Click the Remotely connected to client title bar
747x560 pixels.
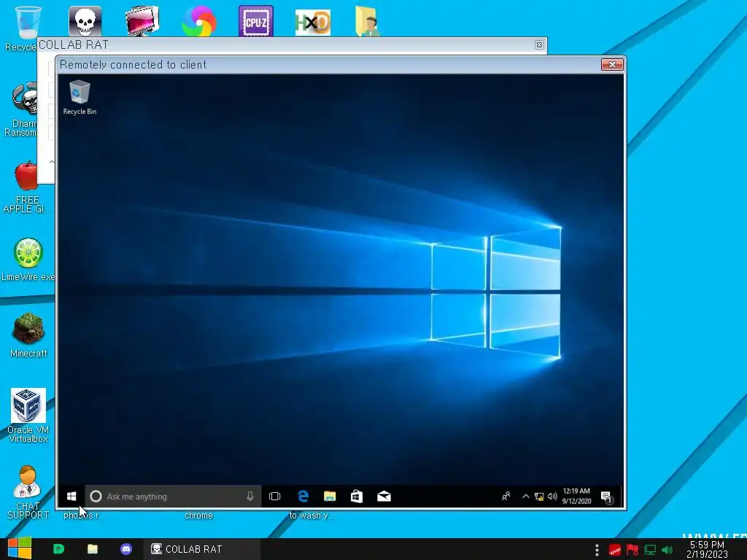pos(329,65)
